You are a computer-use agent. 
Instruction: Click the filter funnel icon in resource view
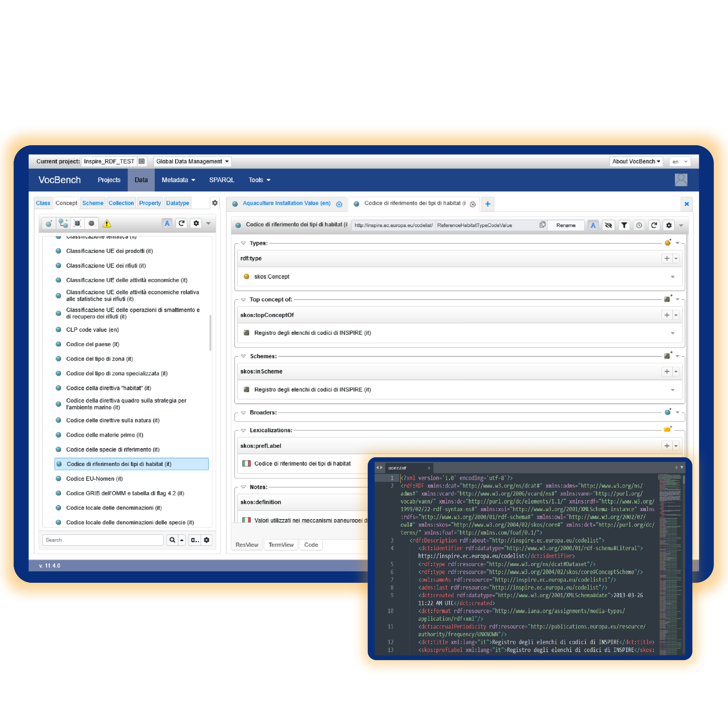point(624,225)
